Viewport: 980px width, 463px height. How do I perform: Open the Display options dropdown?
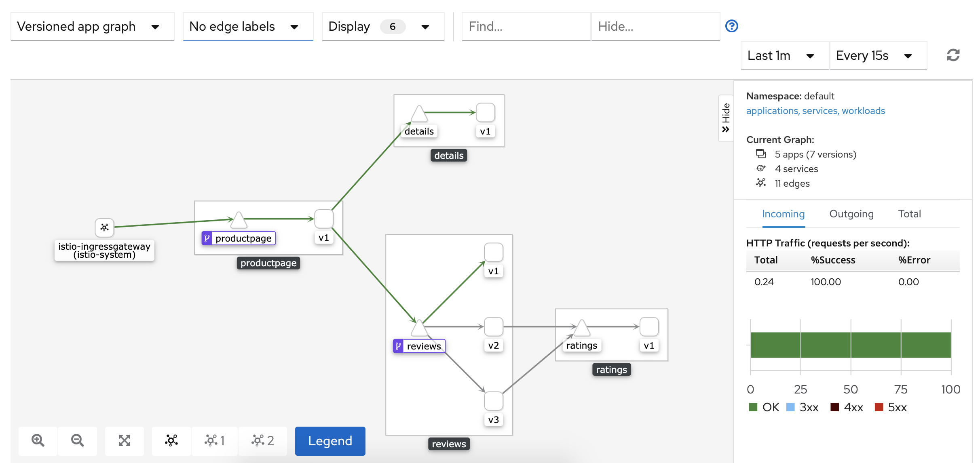coord(382,27)
